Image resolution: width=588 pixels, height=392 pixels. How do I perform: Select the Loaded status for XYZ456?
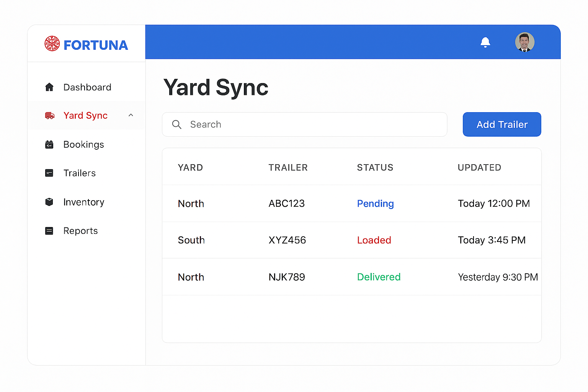[374, 240]
